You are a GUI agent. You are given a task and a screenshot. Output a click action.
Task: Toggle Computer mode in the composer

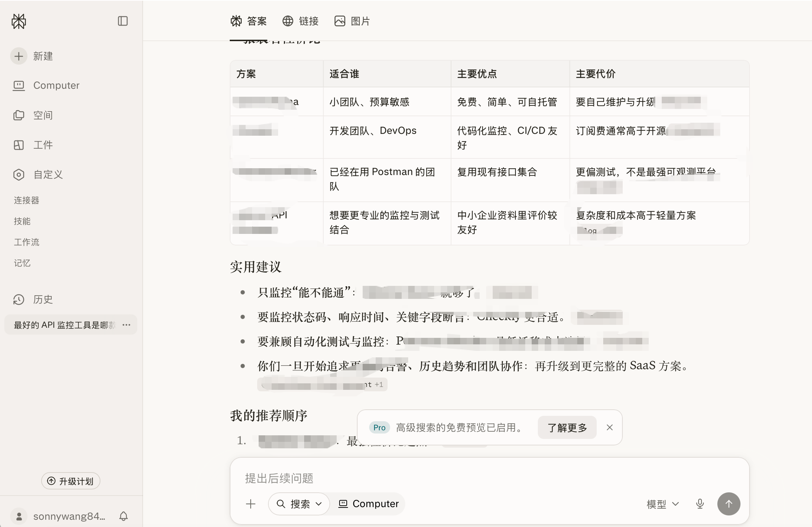[368, 504]
